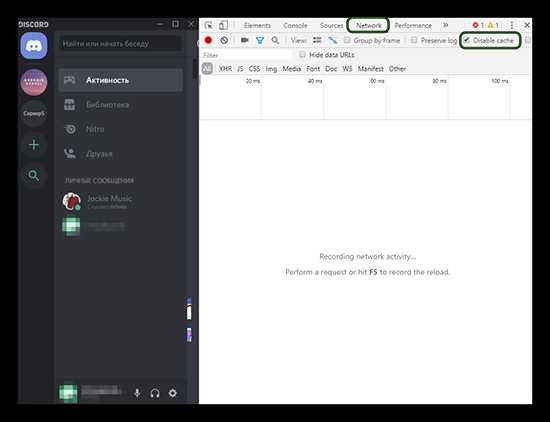Open DevTools three-dot customize menu
This screenshot has width=550, height=422.
(x=512, y=25)
